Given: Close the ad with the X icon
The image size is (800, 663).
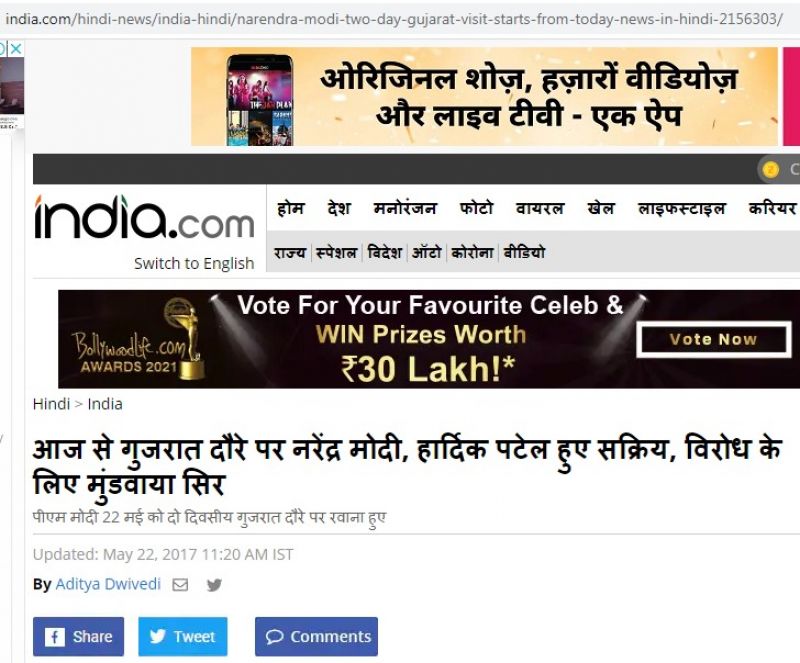Looking at the screenshot, I should pyautogui.click(x=16, y=49).
